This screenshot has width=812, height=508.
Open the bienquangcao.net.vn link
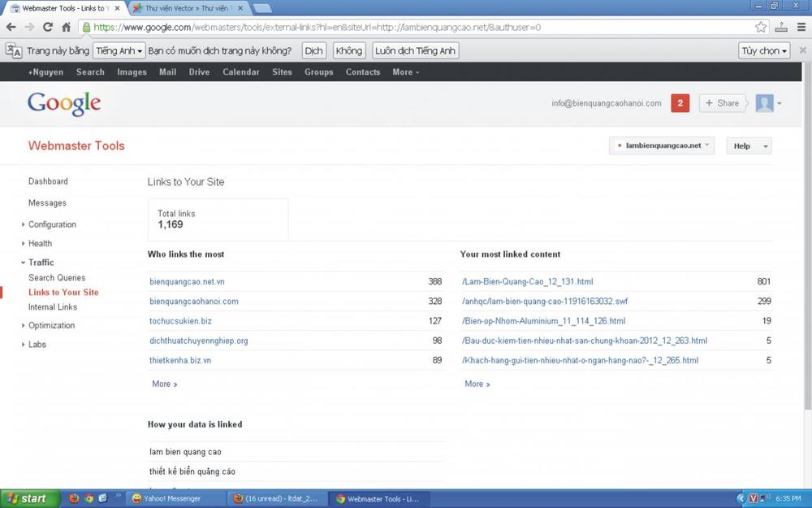click(187, 281)
